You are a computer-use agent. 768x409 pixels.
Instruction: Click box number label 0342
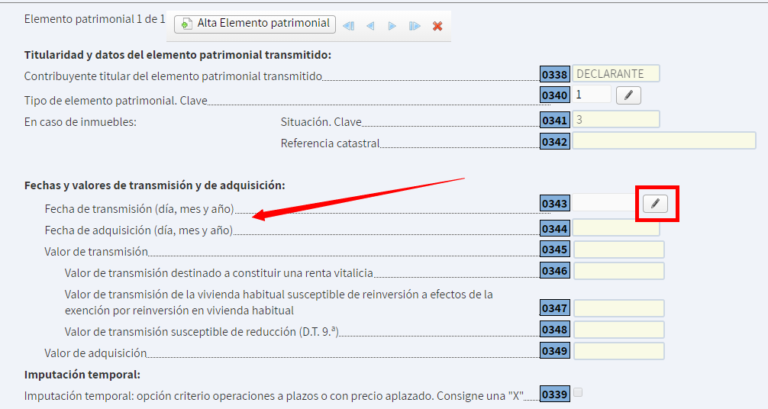tap(555, 142)
